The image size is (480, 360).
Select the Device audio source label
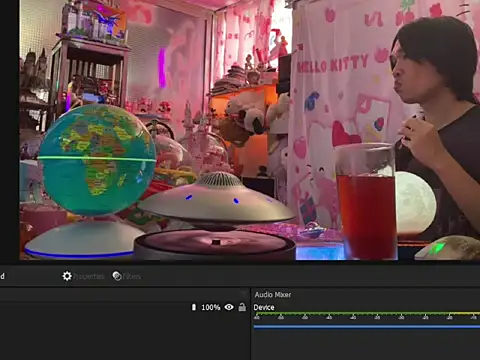tap(264, 307)
